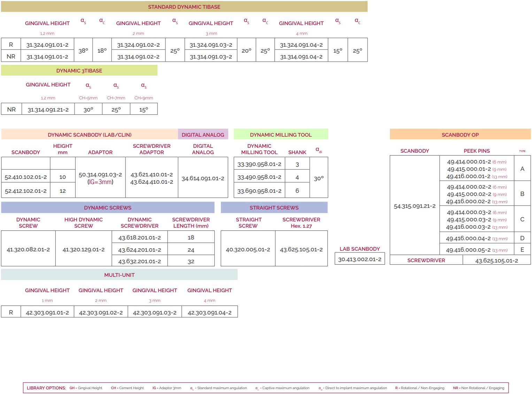Select scanbody 52.410.102.01-2 cell
532x394 pixels.
click(26, 177)
